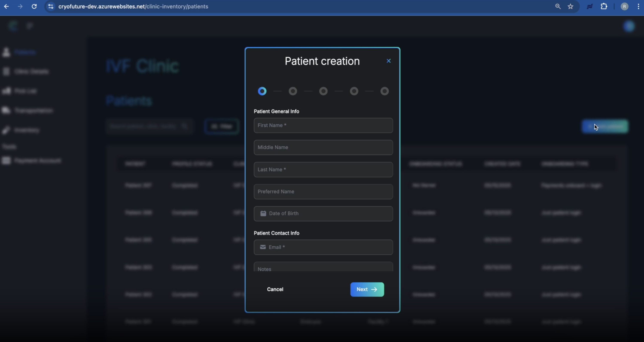This screenshot has height=342, width=644.
Task: Cancel patient creation
Action: [x=275, y=289]
